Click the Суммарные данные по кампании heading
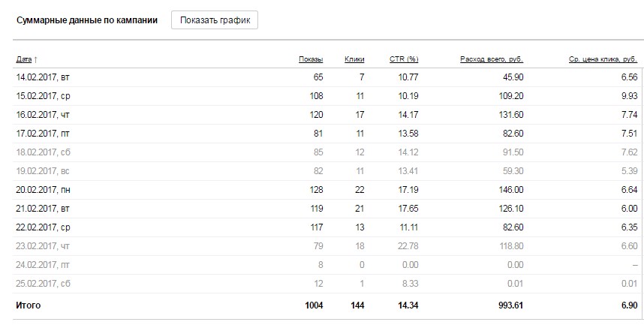The image size is (644, 325). point(86,20)
